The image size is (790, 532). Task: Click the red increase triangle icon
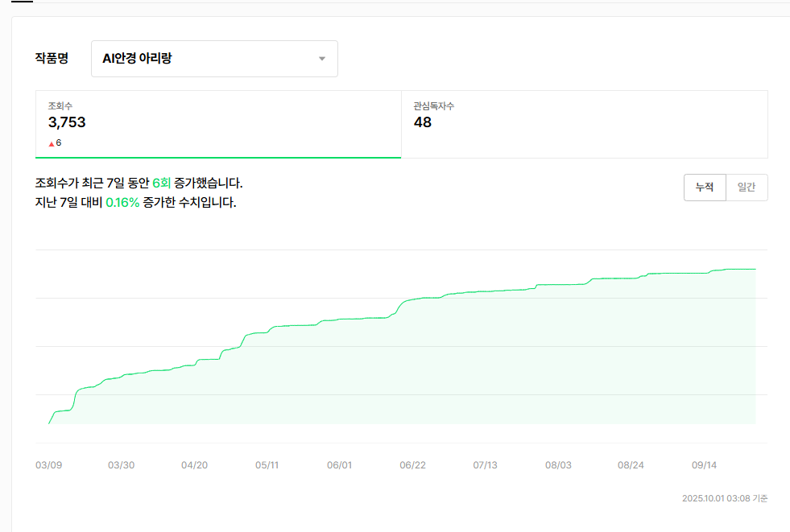point(52,143)
